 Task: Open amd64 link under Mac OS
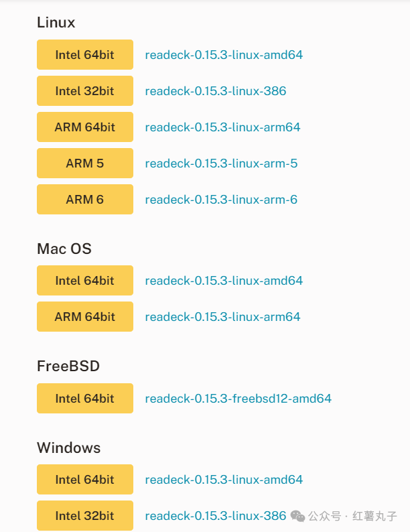click(224, 281)
